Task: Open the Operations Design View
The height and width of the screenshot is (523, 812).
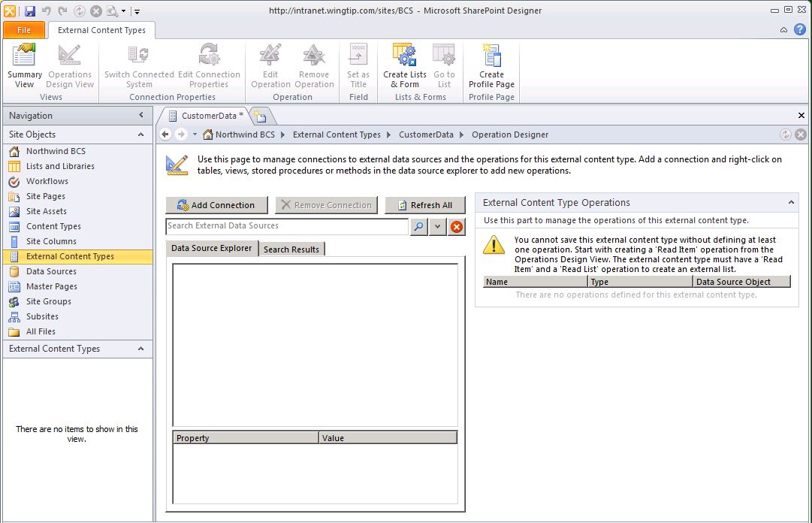Action: pos(69,66)
